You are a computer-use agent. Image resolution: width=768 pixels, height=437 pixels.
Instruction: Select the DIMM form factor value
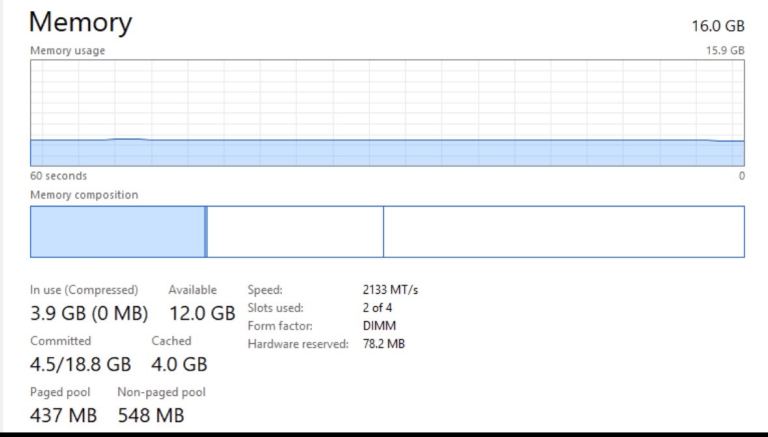point(379,326)
